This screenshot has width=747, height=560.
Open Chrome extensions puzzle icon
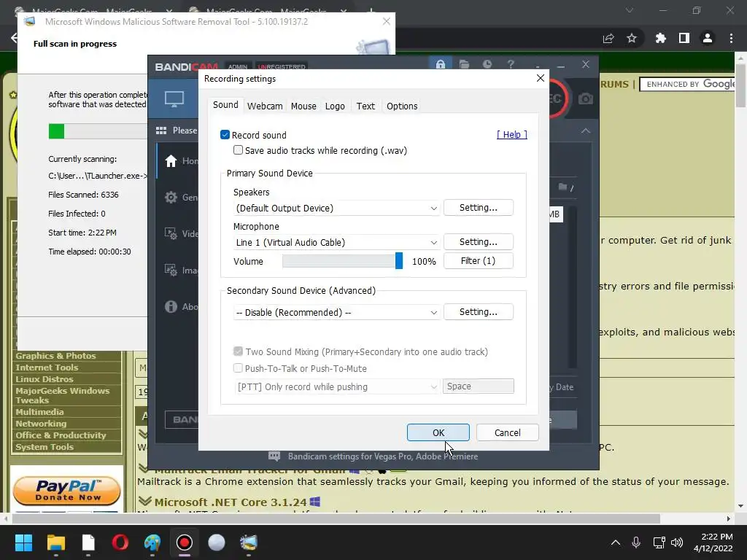pos(660,38)
